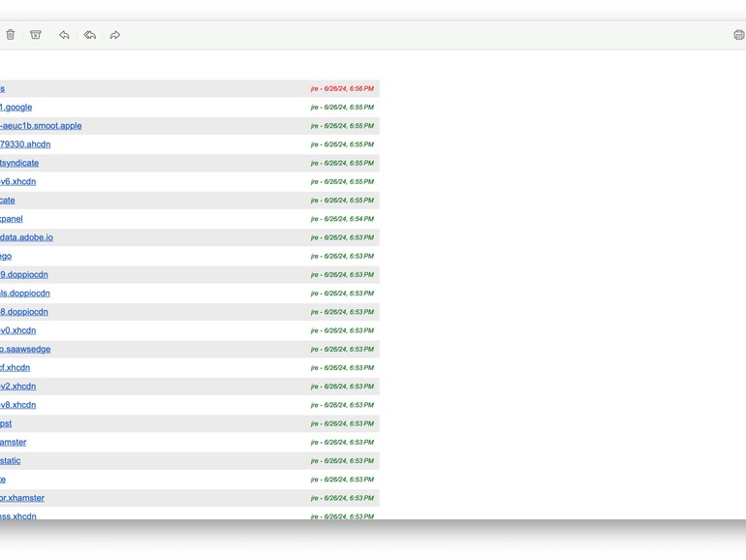Screen dimensions: 746x560
Task: Click the 9.doppiocdn link
Action: (24, 275)
